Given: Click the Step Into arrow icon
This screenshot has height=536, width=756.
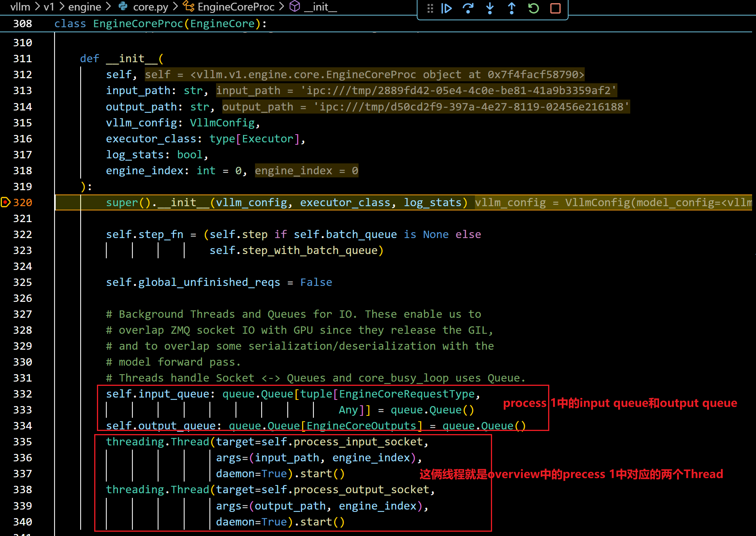Looking at the screenshot, I should [490, 9].
